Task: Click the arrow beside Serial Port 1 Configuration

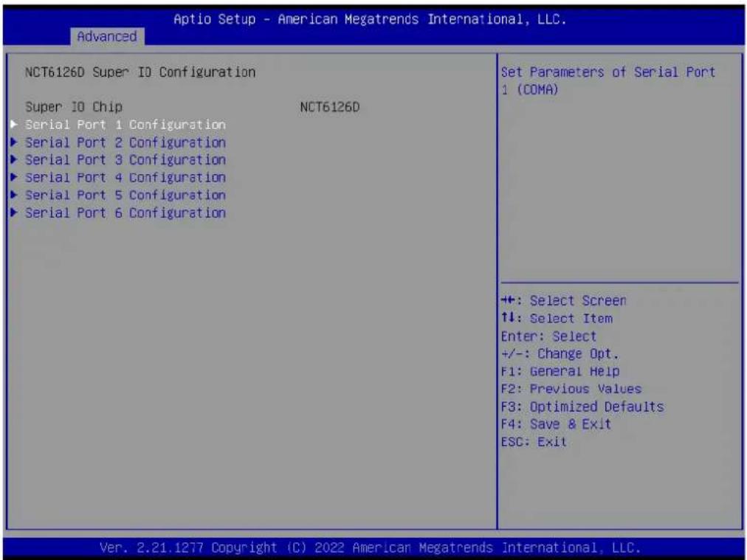Action: [14, 124]
